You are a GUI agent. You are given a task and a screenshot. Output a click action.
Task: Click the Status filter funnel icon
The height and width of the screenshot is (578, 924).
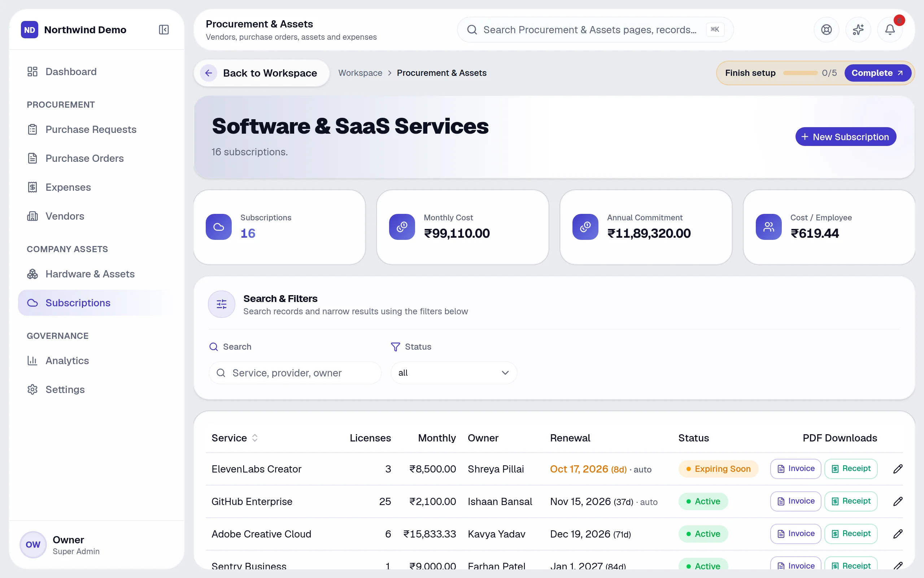(396, 347)
